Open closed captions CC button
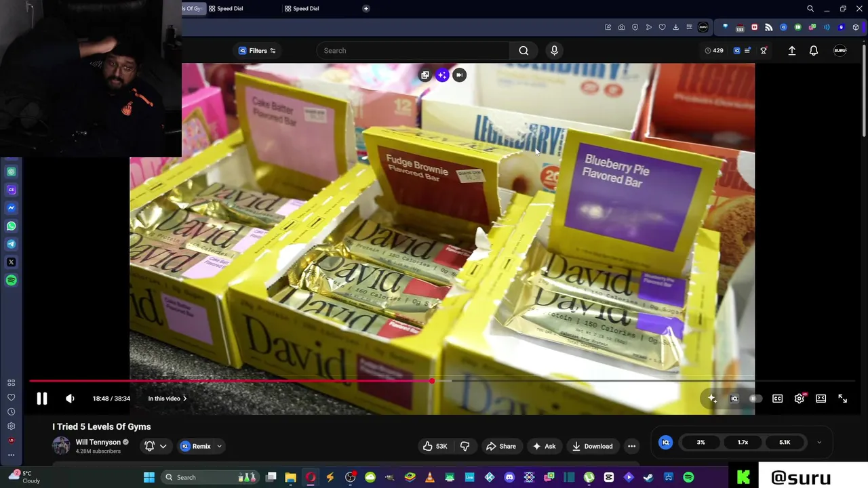Viewport: 868px width, 488px height. point(778,399)
